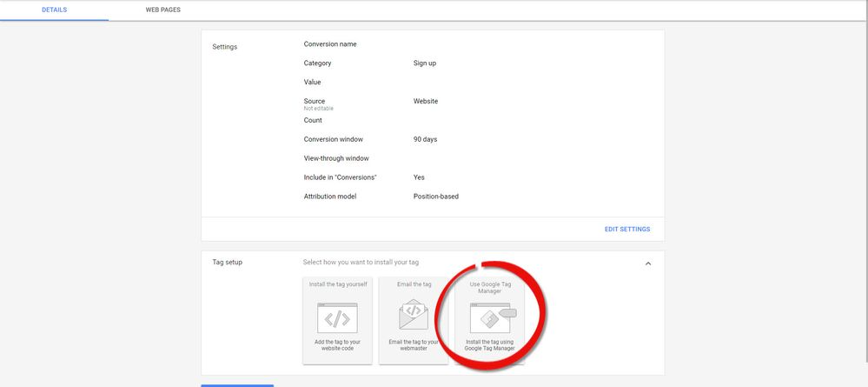This screenshot has height=387, width=868.
Task: Select the website code brackets icon
Action: click(x=337, y=317)
